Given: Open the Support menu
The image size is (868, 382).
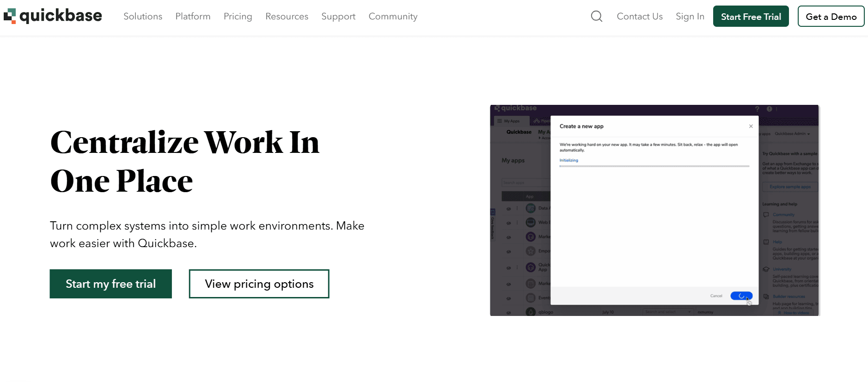Looking at the screenshot, I should pos(338,17).
